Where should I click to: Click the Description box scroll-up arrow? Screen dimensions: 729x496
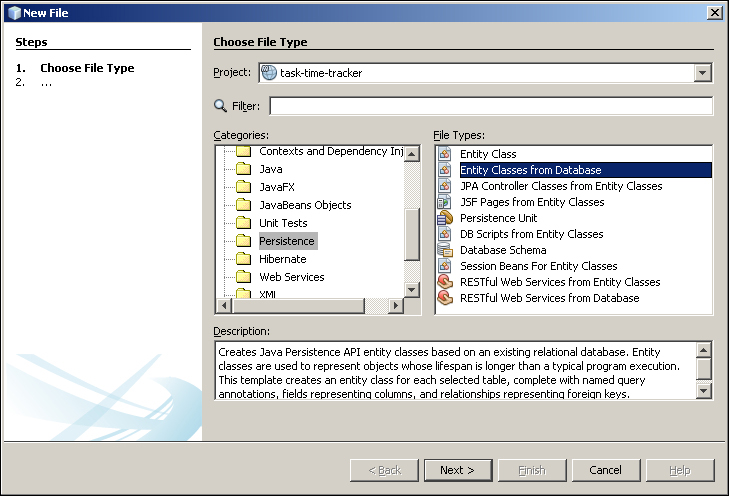pos(704,350)
